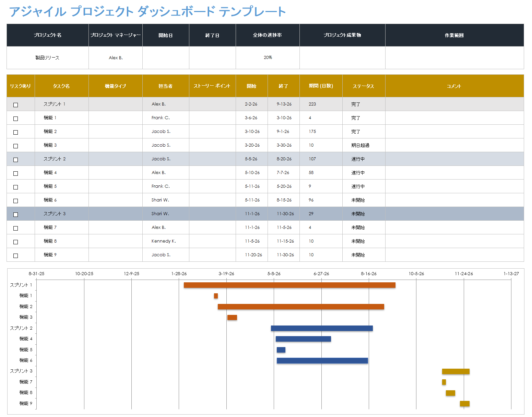The image size is (532, 417).
Task: Check the risk box for スプリント 1
Action: (x=15, y=105)
